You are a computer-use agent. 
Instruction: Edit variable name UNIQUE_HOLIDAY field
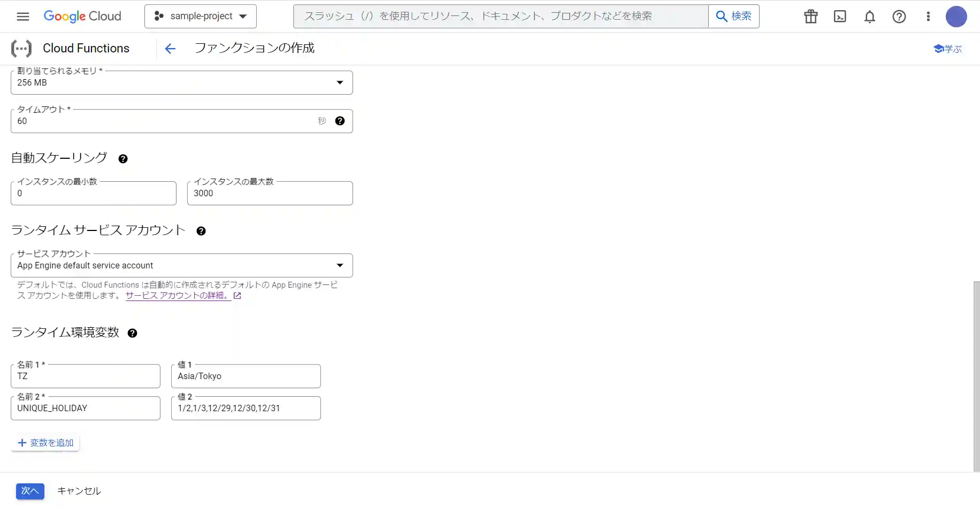86,408
